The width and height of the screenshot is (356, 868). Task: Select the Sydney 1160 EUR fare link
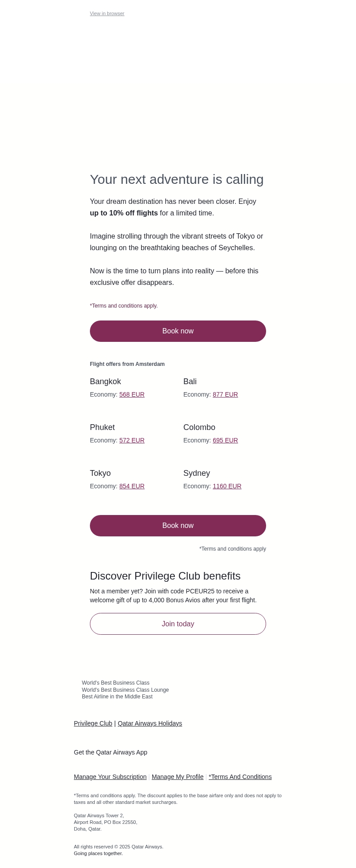point(227,487)
